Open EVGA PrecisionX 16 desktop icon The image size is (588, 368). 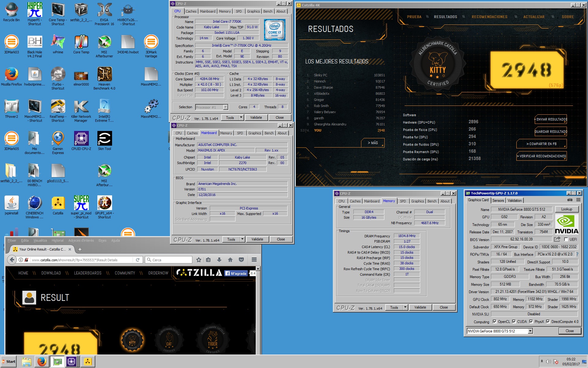tap(104, 14)
